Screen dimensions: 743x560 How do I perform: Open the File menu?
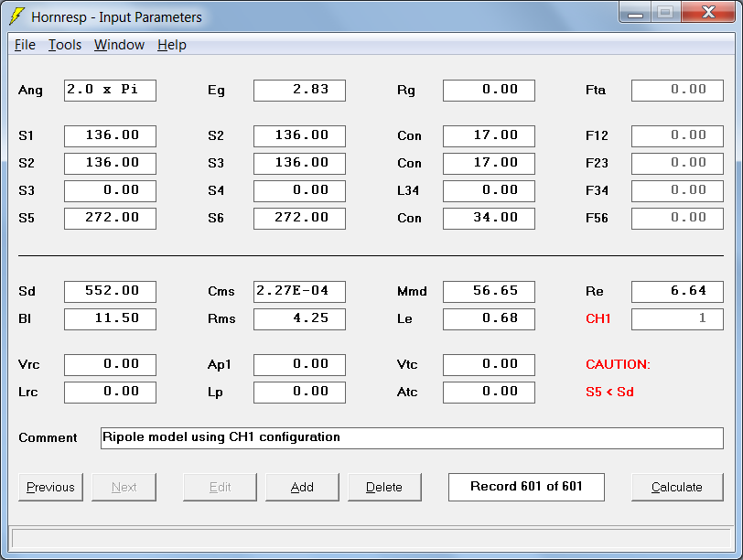point(25,45)
